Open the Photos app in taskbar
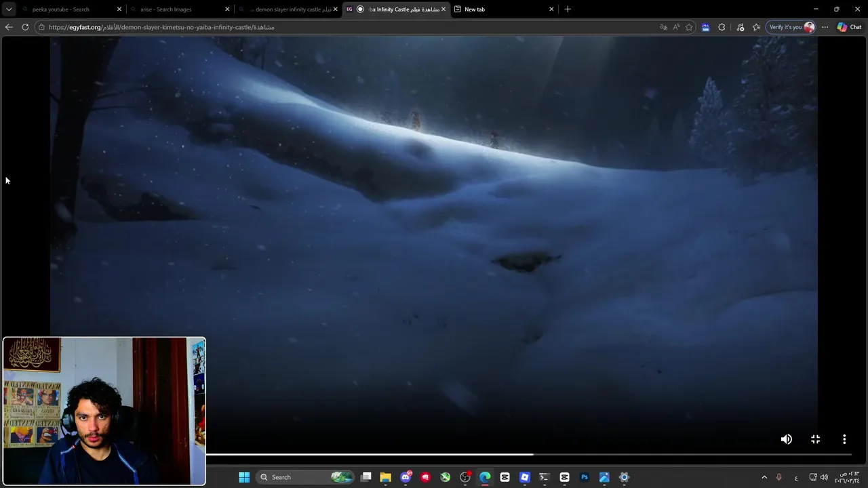The image size is (868, 488). [604, 477]
